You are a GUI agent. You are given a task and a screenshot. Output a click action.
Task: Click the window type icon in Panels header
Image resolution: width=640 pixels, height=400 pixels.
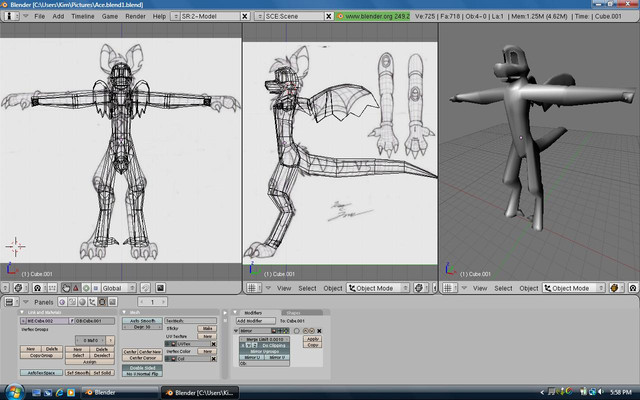tap(10, 301)
